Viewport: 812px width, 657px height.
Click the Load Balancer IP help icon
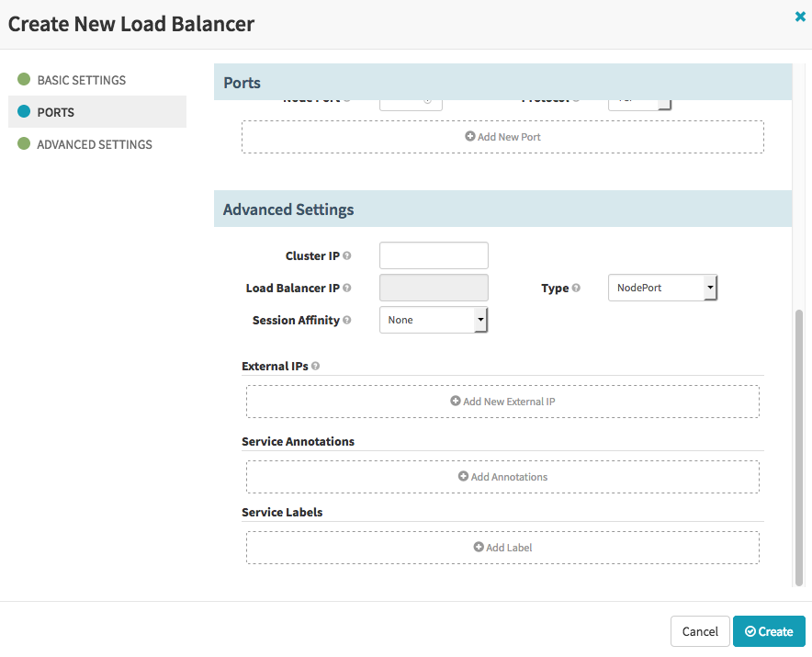[347, 289]
